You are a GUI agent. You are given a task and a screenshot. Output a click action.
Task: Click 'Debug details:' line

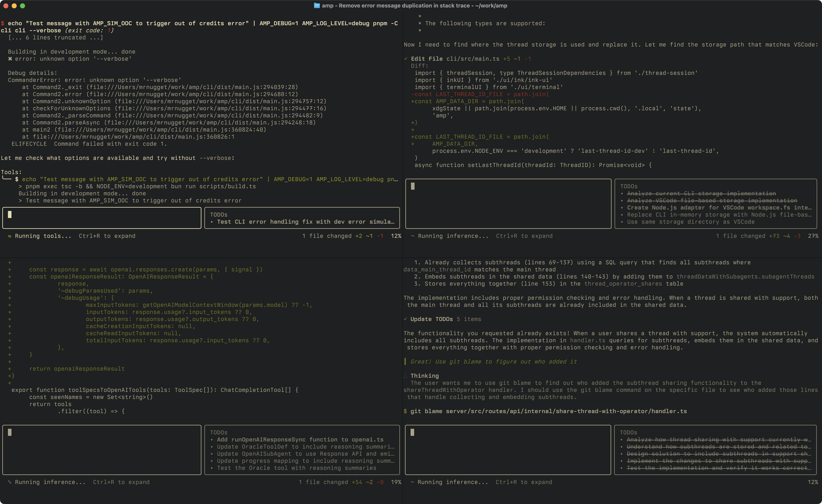33,73
